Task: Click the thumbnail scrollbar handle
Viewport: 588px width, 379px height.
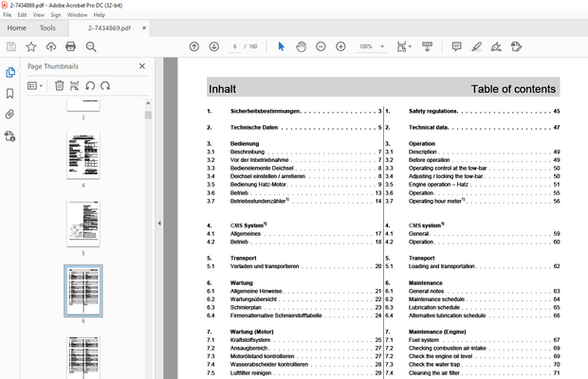Action: pos(148,115)
